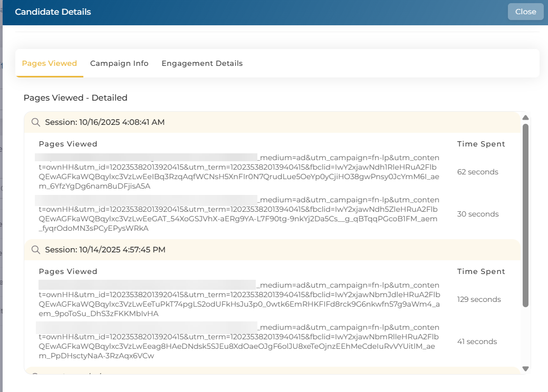This screenshot has height=392, width=548.
Task: Select the Pages Viewed tab
Action: [x=50, y=63]
